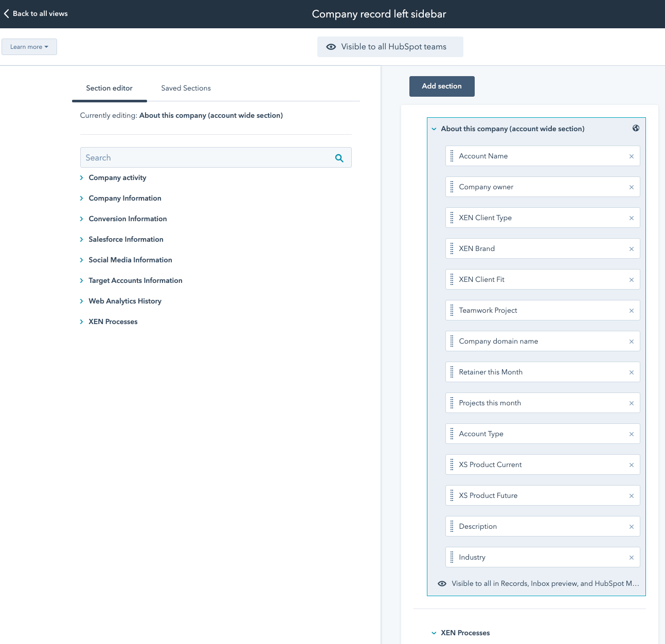Expand the Company activity group
Viewport: 665px width, 644px height.
tap(81, 178)
